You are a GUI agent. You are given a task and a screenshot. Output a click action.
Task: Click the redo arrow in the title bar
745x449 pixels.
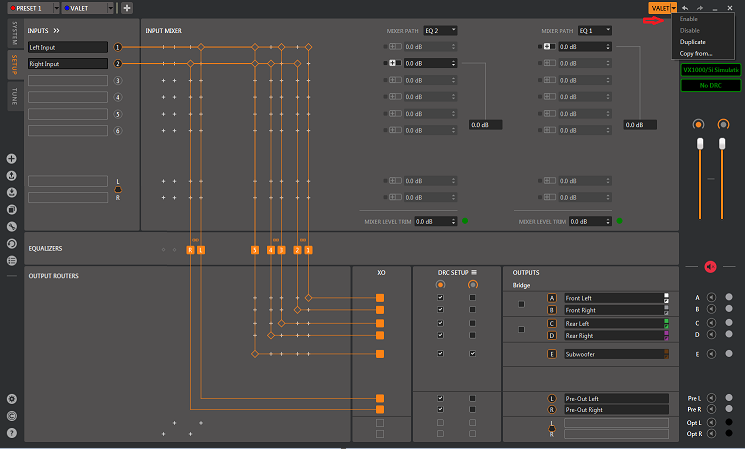click(699, 8)
